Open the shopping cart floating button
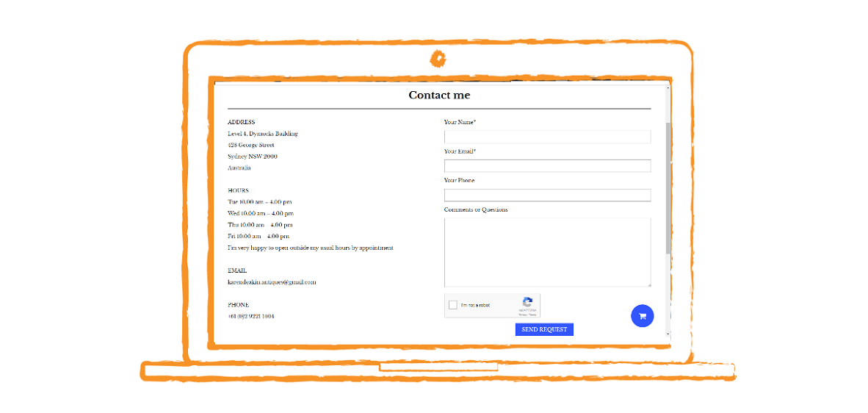868x413 pixels. pos(642,316)
